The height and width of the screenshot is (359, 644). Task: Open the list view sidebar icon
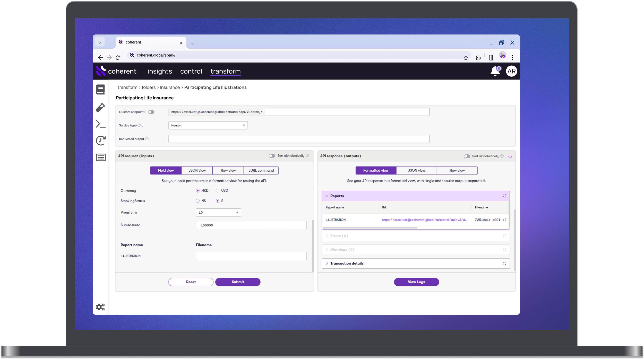100,157
